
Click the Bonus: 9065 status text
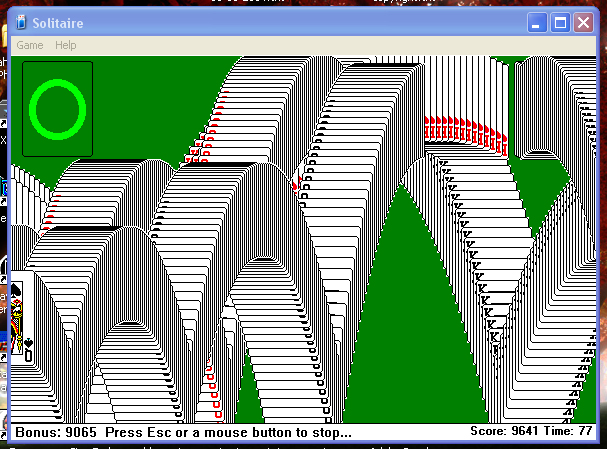[57, 433]
